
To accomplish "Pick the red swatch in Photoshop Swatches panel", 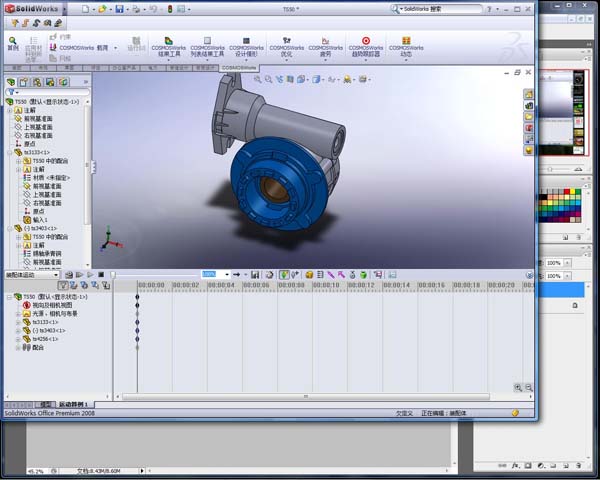I will coord(567,191).
